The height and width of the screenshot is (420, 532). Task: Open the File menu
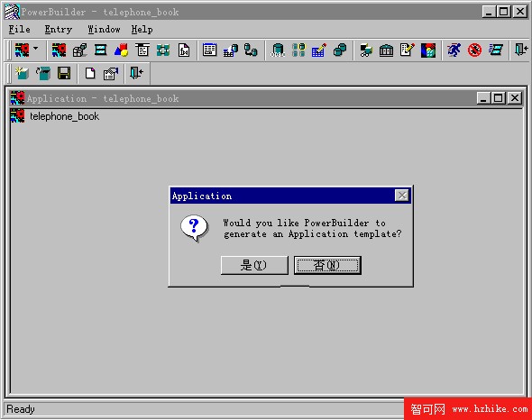click(19, 30)
